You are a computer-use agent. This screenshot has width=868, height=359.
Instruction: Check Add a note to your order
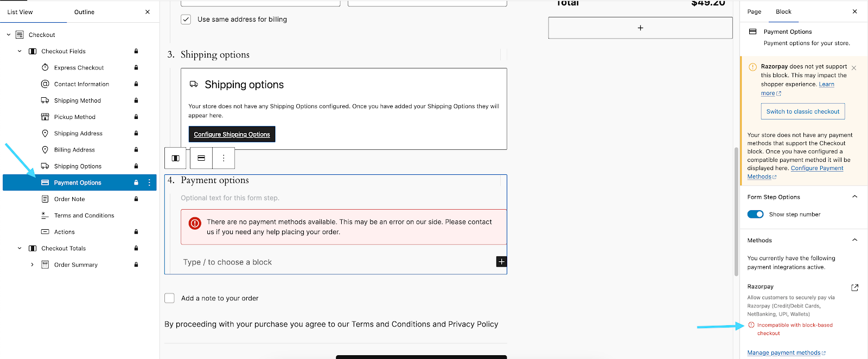click(x=169, y=298)
